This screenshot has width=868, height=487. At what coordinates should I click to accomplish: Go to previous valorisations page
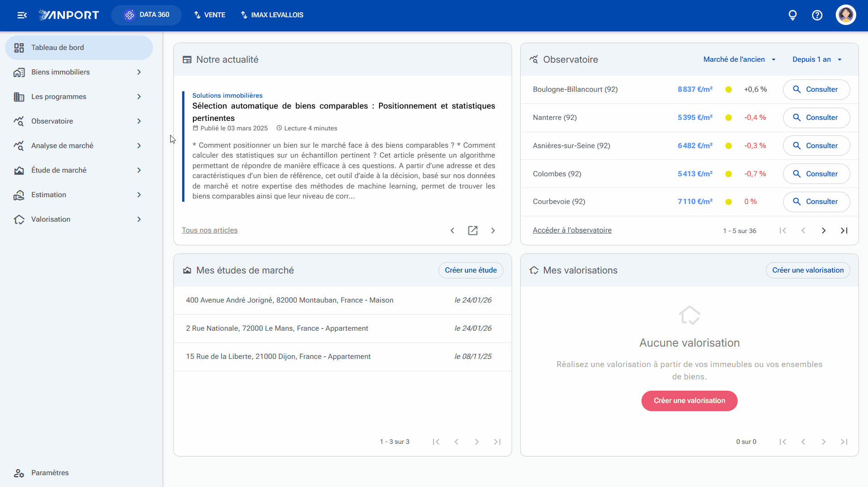(x=803, y=442)
